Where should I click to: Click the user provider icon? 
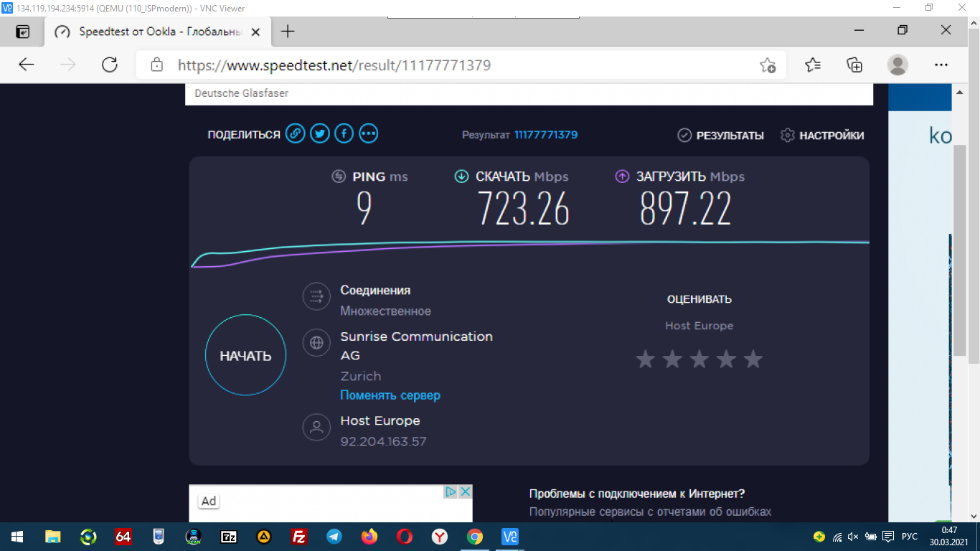316,427
